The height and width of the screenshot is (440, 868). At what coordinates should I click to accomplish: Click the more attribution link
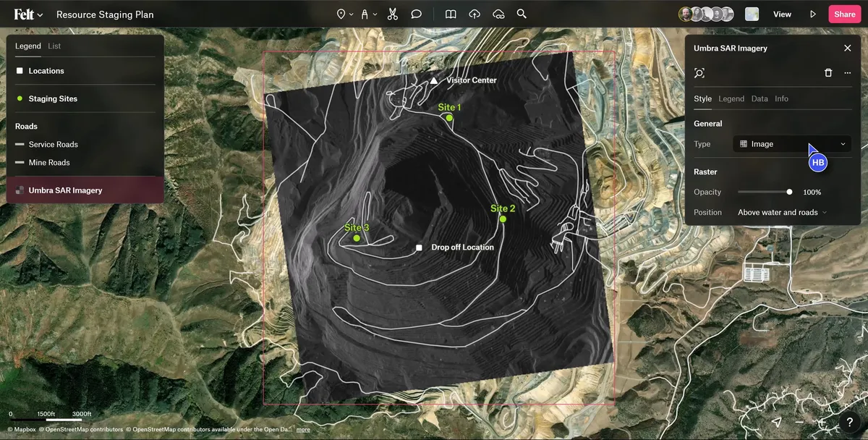(303, 429)
